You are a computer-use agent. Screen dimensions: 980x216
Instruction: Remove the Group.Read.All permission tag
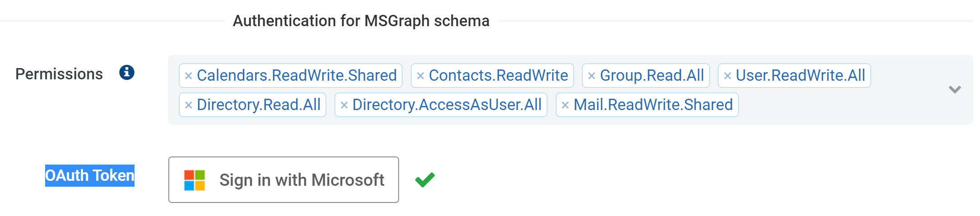[x=591, y=76]
